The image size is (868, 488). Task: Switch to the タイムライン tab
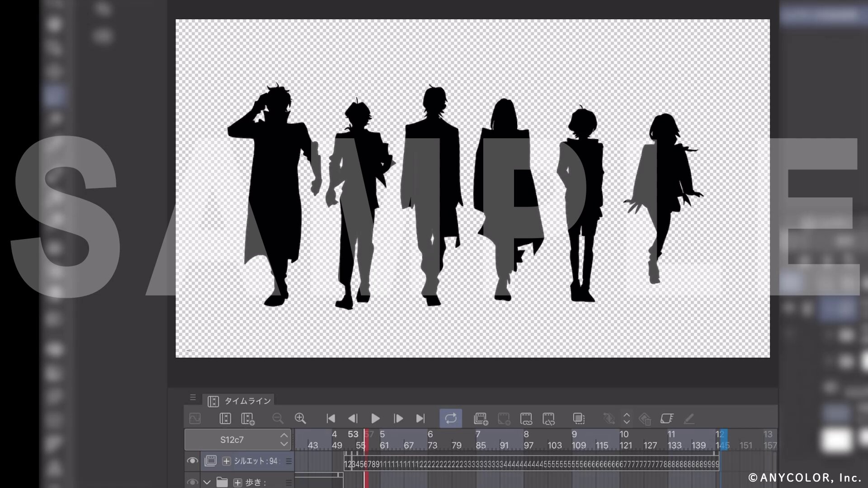point(240,401)
